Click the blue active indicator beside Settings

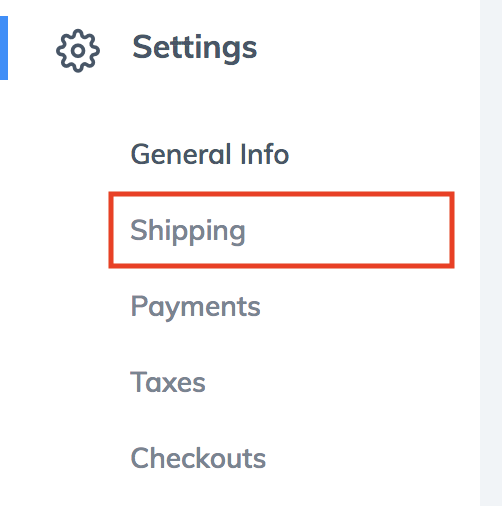[4, 48]
